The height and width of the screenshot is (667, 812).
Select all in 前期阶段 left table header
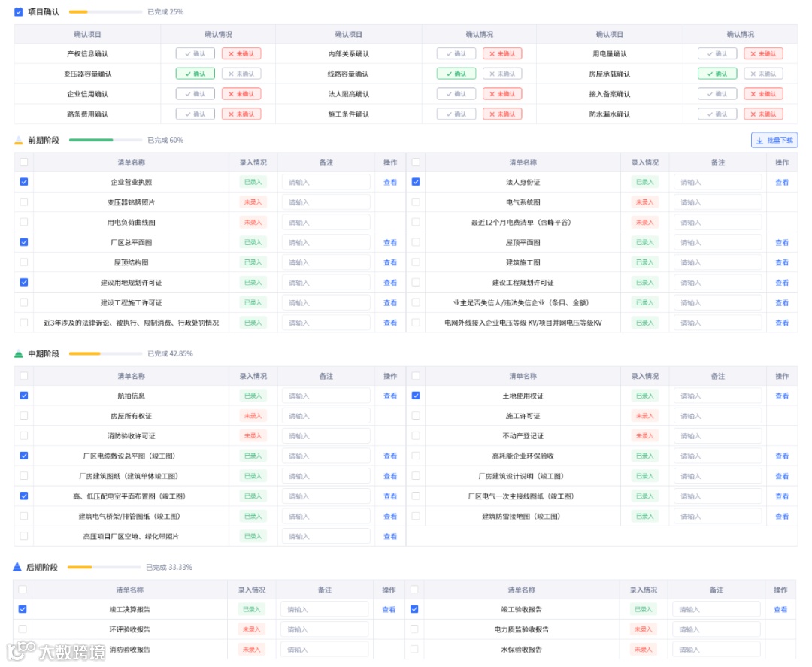[24, 162]
